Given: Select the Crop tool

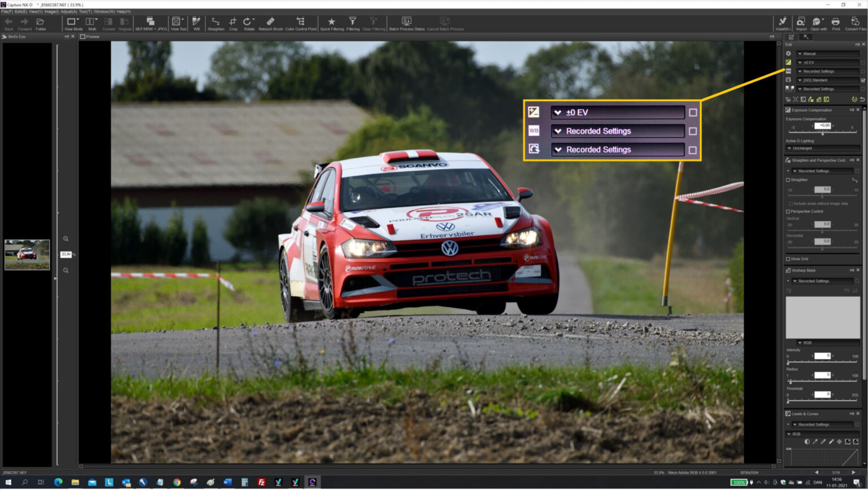Looking at the screenshot, I should [x=233, y=23].
